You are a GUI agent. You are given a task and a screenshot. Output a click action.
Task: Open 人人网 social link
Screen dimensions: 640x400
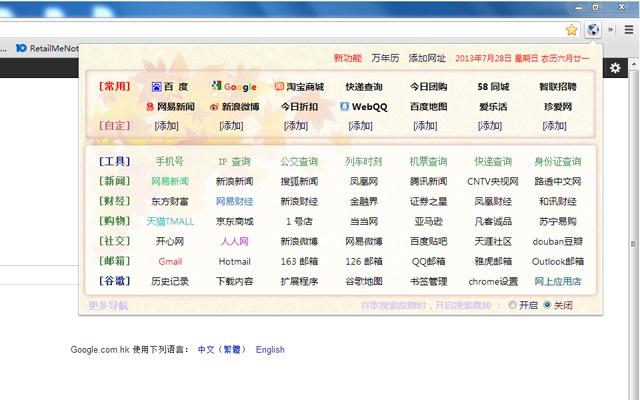click(234, 241)
